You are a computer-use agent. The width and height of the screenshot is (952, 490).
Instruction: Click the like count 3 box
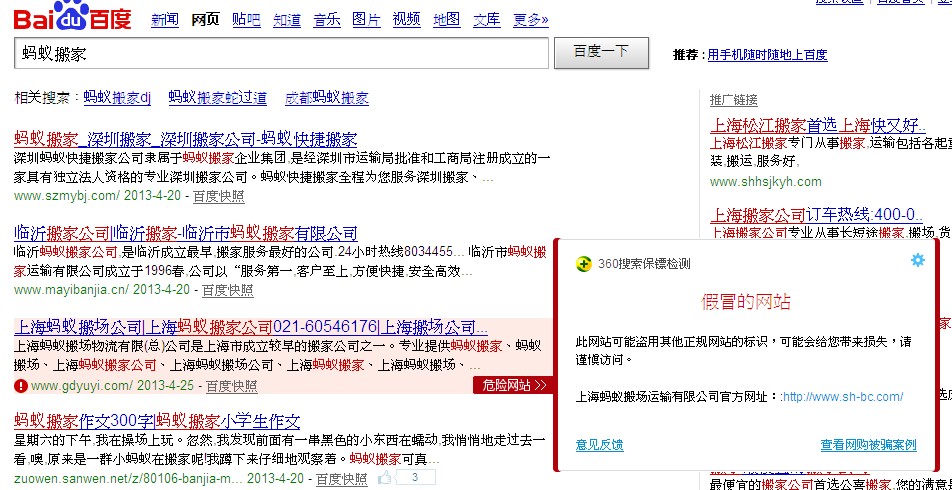[415, 478]
